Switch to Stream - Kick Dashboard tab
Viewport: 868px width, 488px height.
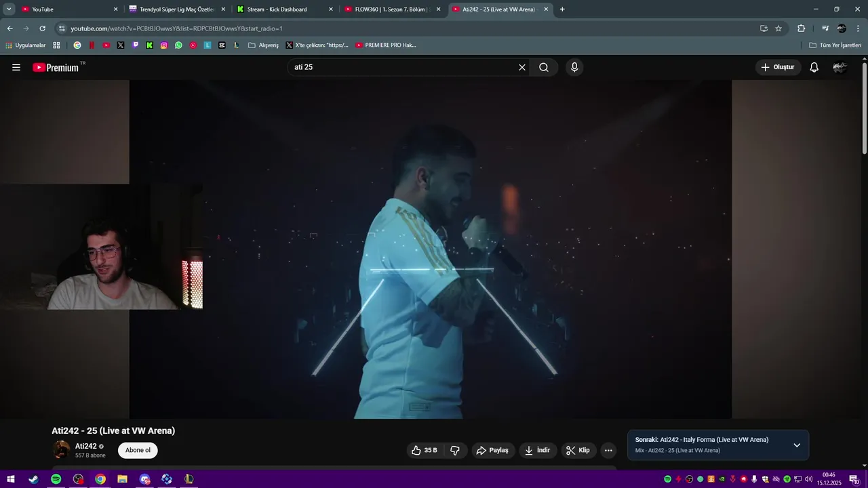point(285,9)
